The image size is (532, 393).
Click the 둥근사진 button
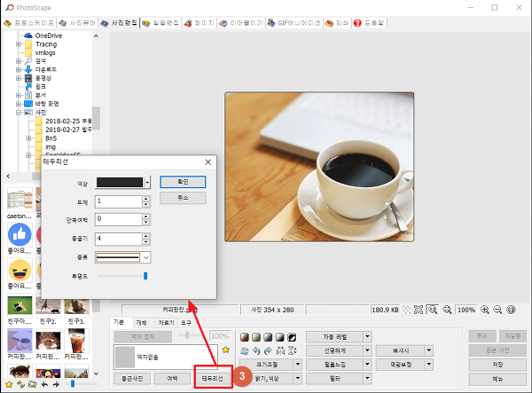[132, 379]
